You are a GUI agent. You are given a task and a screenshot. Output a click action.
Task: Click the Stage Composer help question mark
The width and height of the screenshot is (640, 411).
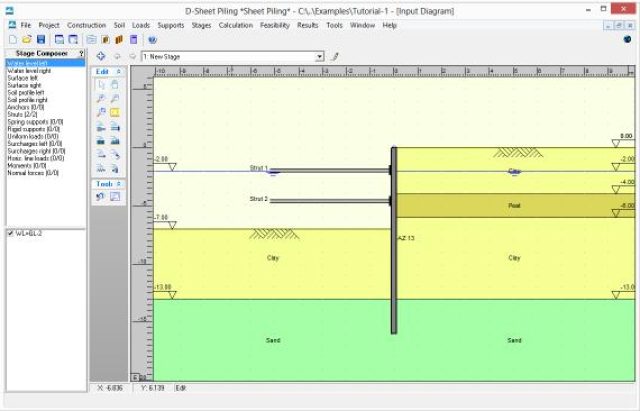81,53
